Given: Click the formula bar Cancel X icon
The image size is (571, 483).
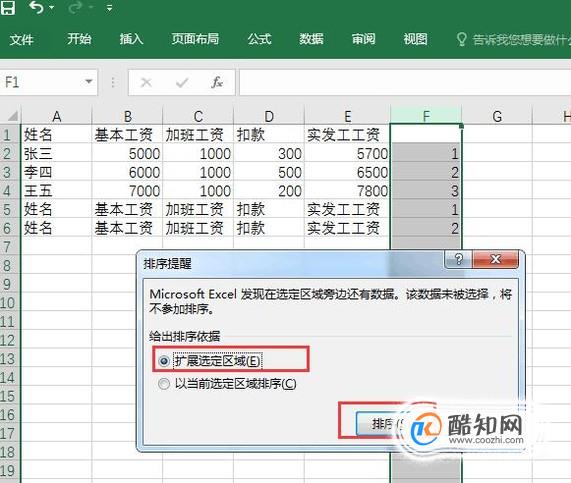Looking at the screenshot, I should [x=146, y=82].
